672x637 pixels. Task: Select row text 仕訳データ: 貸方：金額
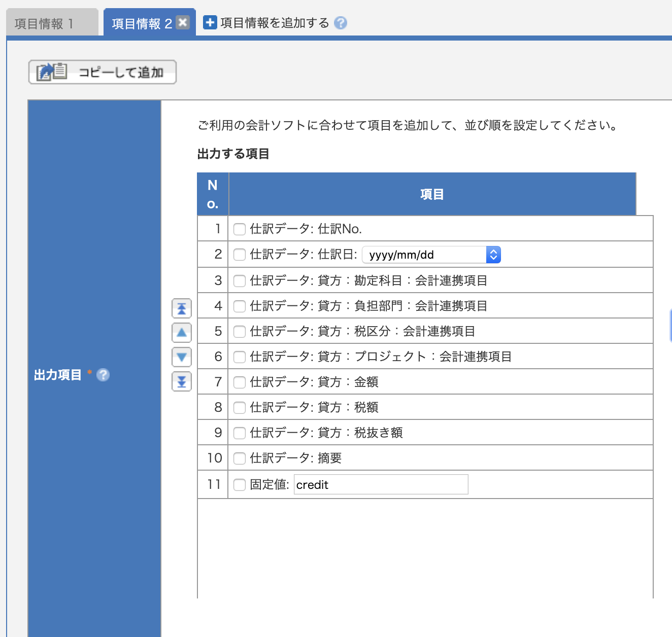(314, 382)
